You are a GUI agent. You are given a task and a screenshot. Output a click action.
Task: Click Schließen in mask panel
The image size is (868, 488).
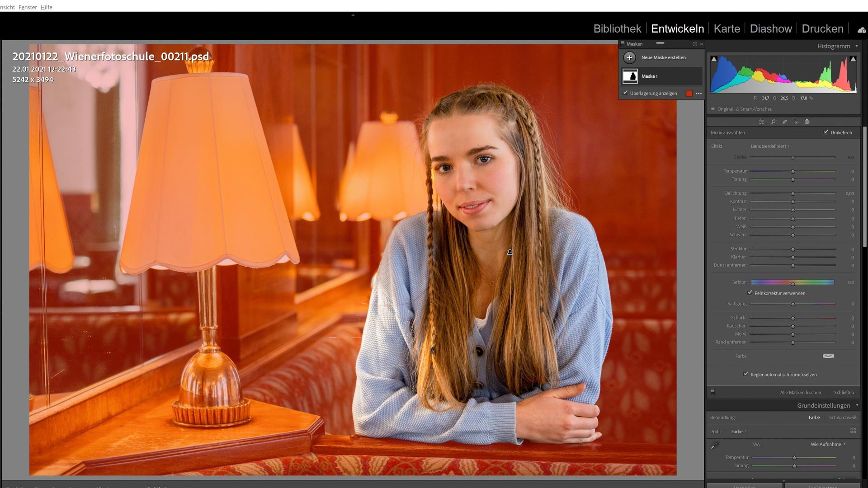[x=844, y=392]
